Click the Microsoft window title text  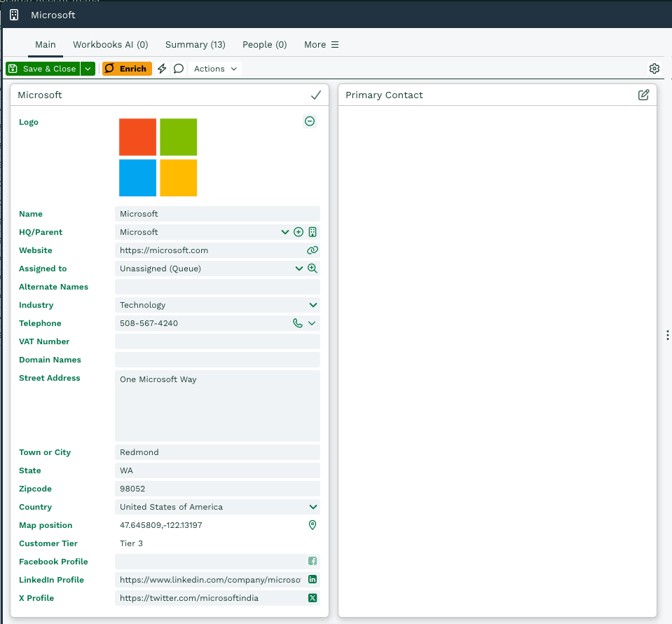coord(53,15)
